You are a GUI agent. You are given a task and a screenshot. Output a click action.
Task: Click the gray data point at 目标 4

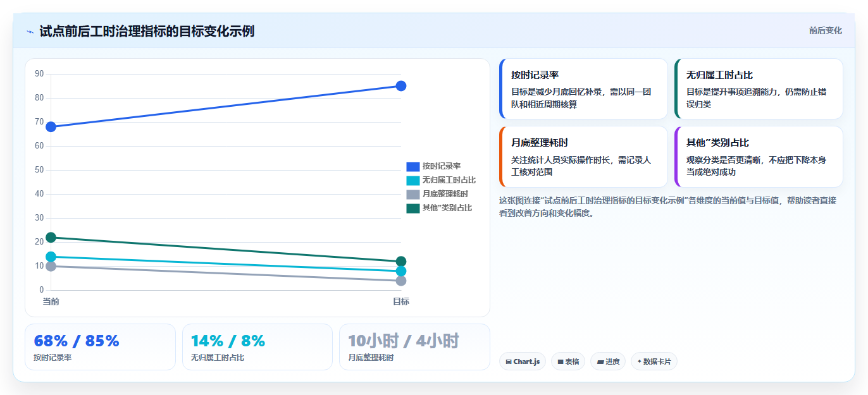point(400,281)
